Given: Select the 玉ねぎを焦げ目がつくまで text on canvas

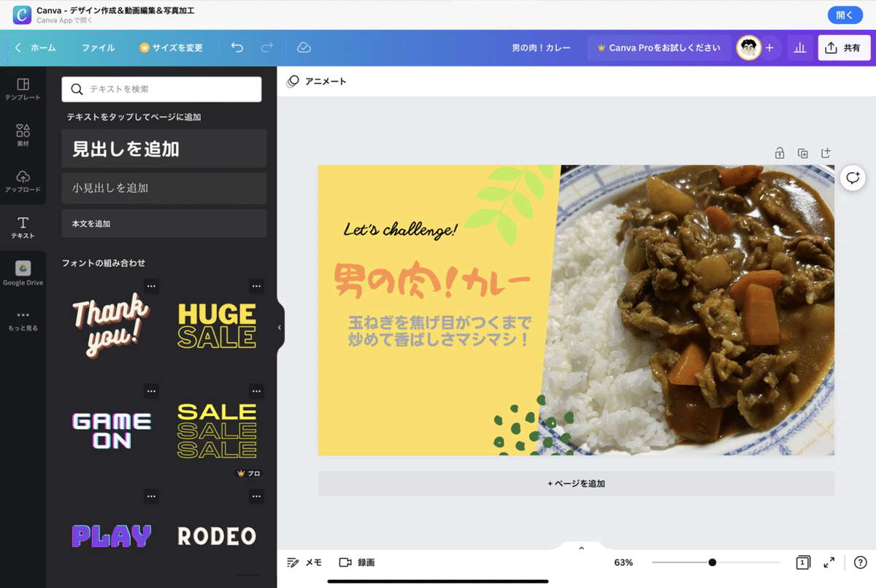Looking at the screenshot, I should coord(439,330).
